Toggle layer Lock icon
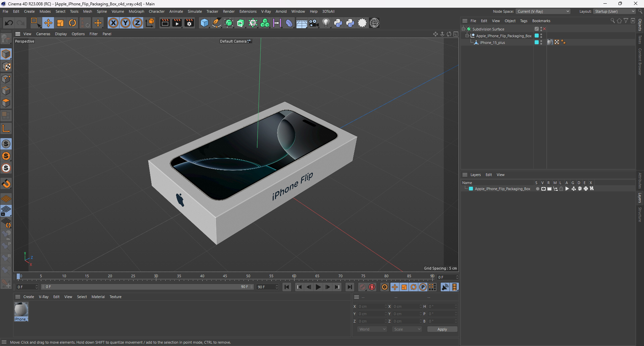The height and width of the screenshot is (346, 644). click(x=561, y=189)
